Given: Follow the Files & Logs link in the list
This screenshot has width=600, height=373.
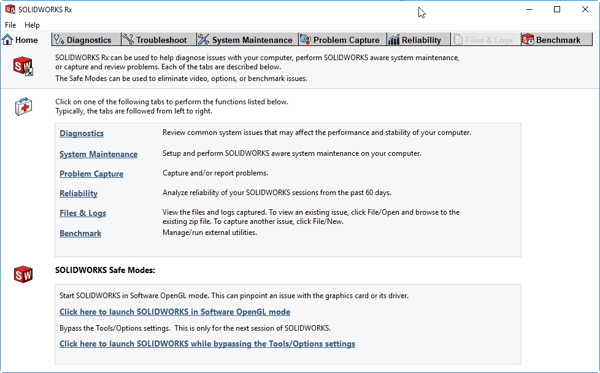Looking at the screenshot, I should click(83, 213).
